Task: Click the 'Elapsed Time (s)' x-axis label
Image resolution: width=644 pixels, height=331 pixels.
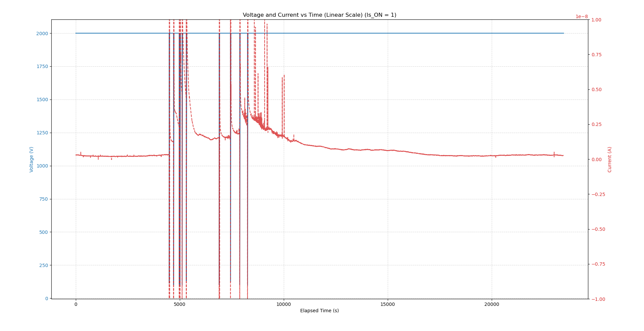Action: coord(319,311)
